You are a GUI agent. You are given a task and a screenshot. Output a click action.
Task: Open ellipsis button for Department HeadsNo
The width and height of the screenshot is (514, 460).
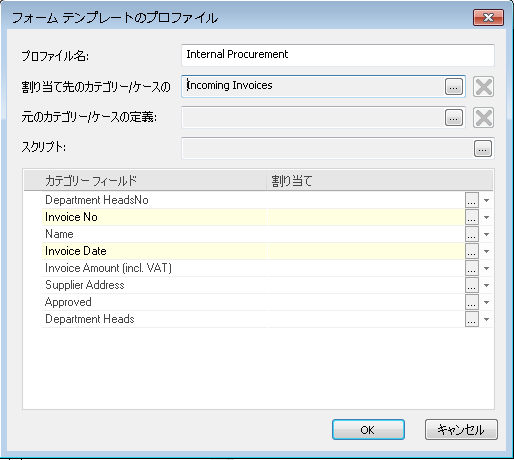(x=472, y=200)
